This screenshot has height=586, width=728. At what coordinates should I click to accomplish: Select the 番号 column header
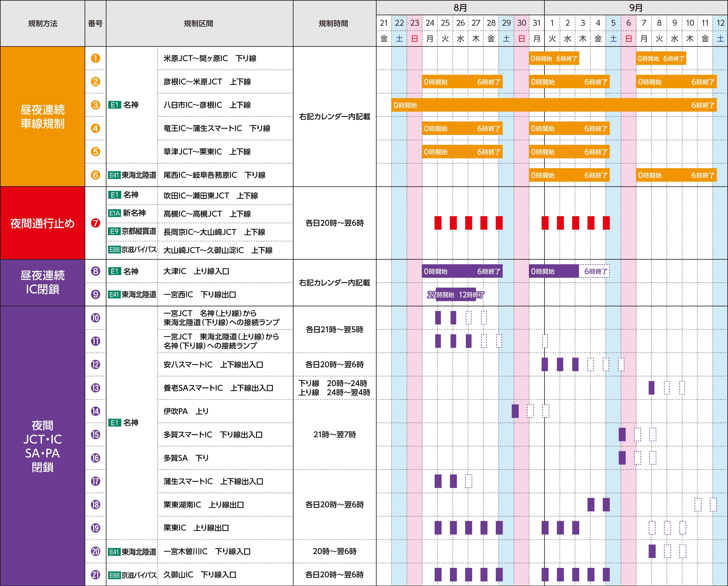96,23
